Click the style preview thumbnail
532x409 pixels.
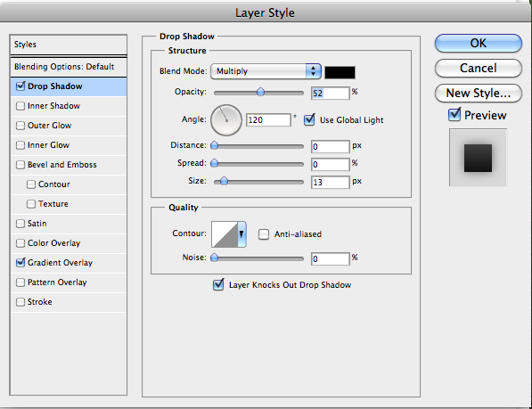(x=478, y=158)
